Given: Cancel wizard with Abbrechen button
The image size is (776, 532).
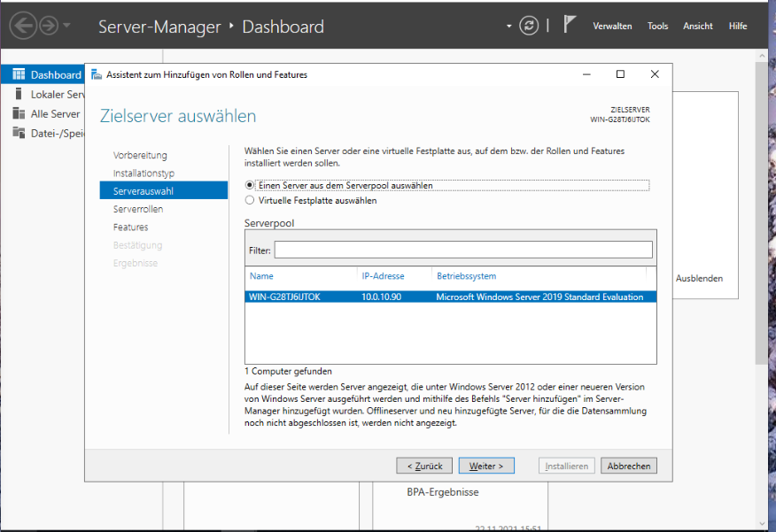Looking at the screenshot, I should [x=629, y=466].
